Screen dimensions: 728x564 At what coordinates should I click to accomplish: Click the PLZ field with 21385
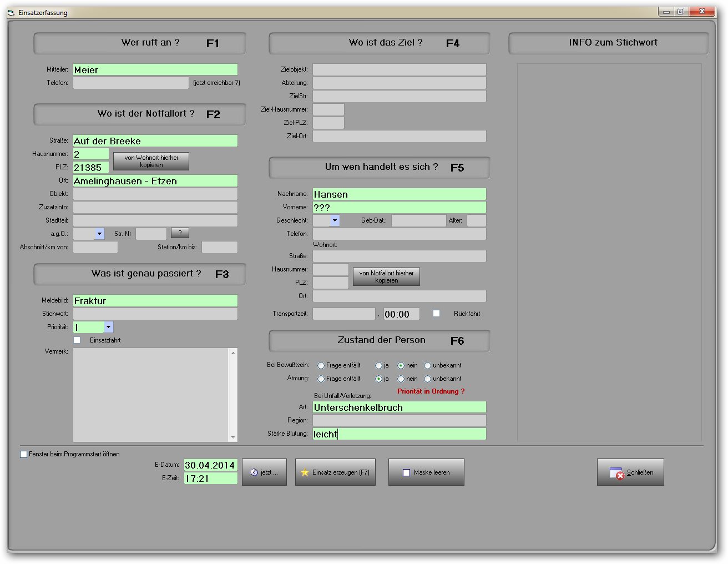91,167
